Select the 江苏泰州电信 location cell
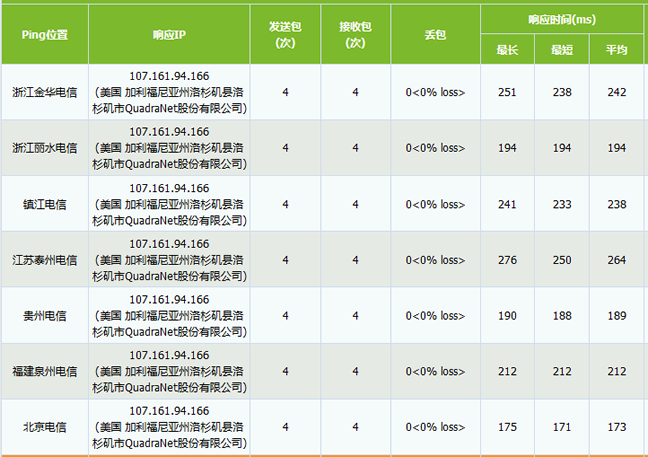The width and height of the screenshot is (648, 457). 44,260
